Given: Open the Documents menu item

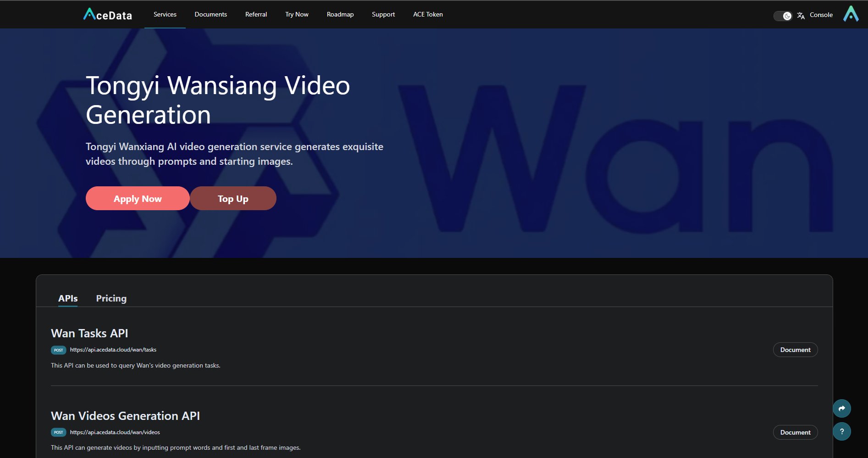Looking at the screenshot, I should point(211,14).
